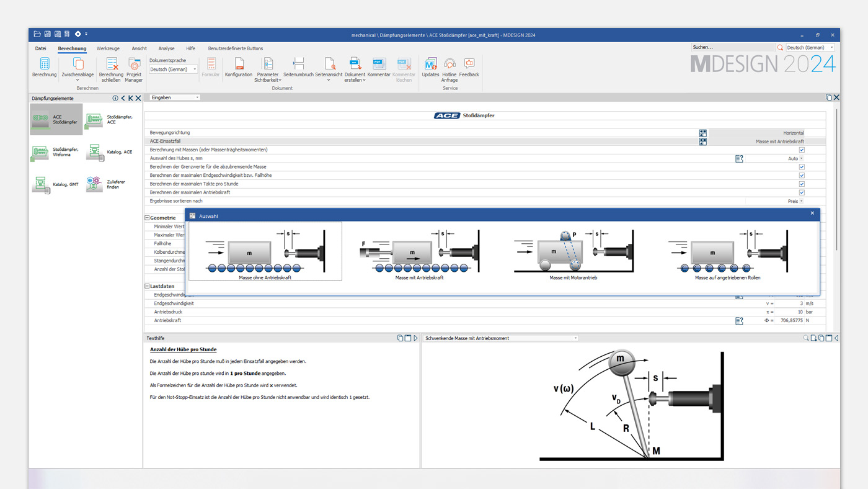Screen dimensions: 868x489
Task: Click help icon next to Antriebskraft value
Action: (x=739, y=321)
